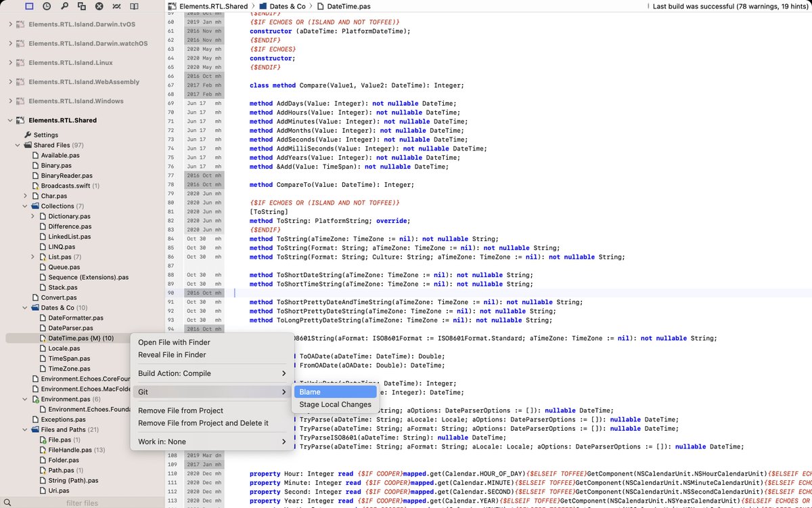
Task: Click Elements.RTL.Shared in the breadcrumb
Action: point(213,6)
